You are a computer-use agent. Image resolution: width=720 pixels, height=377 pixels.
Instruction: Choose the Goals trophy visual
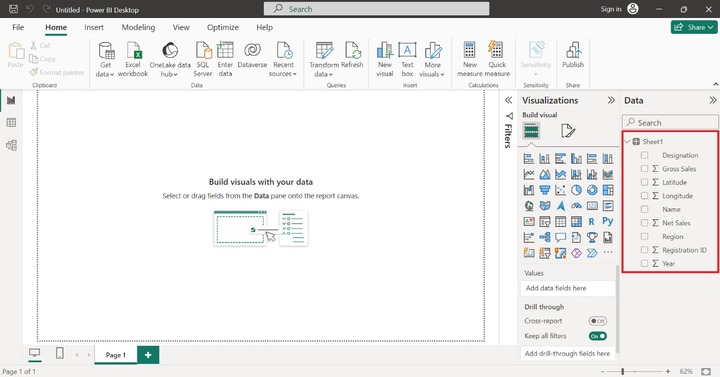(592, 237)
